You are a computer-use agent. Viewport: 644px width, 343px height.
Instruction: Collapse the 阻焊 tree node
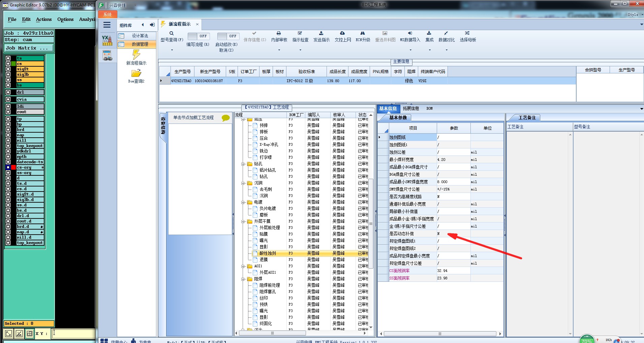click(243, 279)
